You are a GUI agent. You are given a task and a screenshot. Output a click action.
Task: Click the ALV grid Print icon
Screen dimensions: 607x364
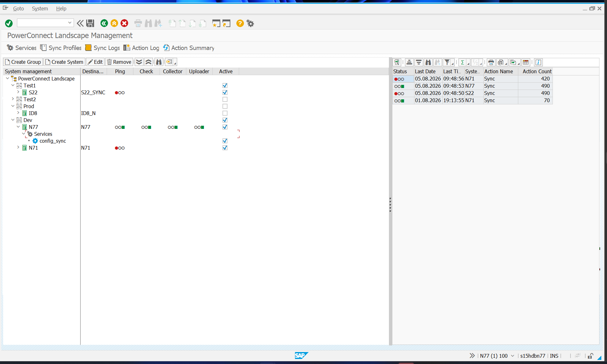491,62
